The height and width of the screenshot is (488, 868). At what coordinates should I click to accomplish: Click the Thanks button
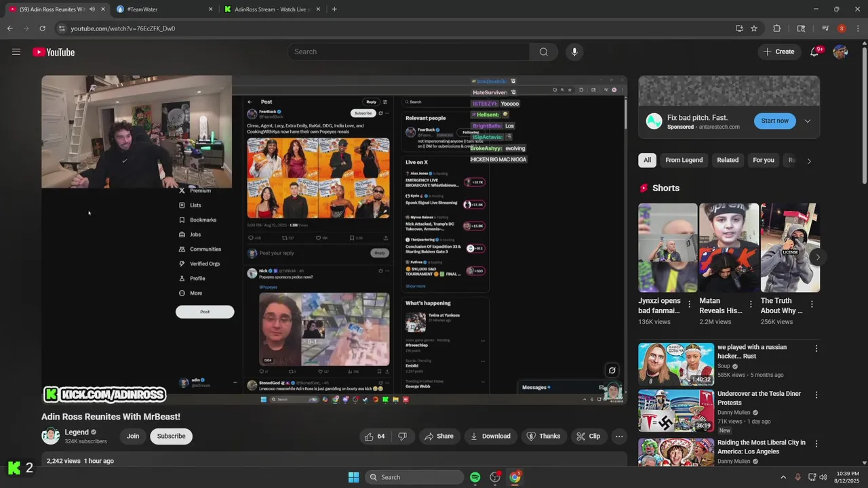[544, 436]
